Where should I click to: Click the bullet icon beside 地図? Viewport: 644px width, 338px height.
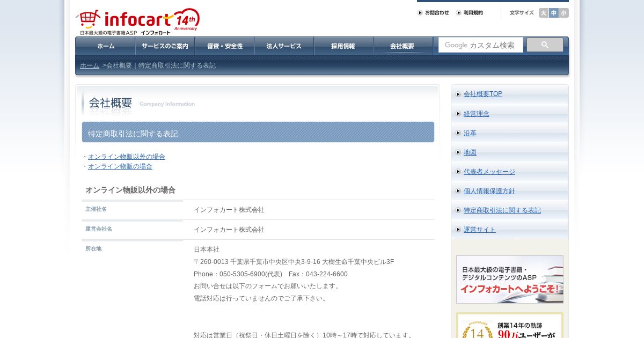(x=458, y=152)
